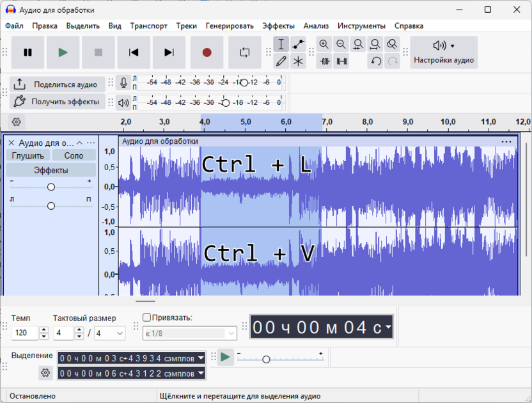This screenshot has width=532, height=403.
Task: Select the Multi-tool asterisk icon
Action: pos(298,61)
